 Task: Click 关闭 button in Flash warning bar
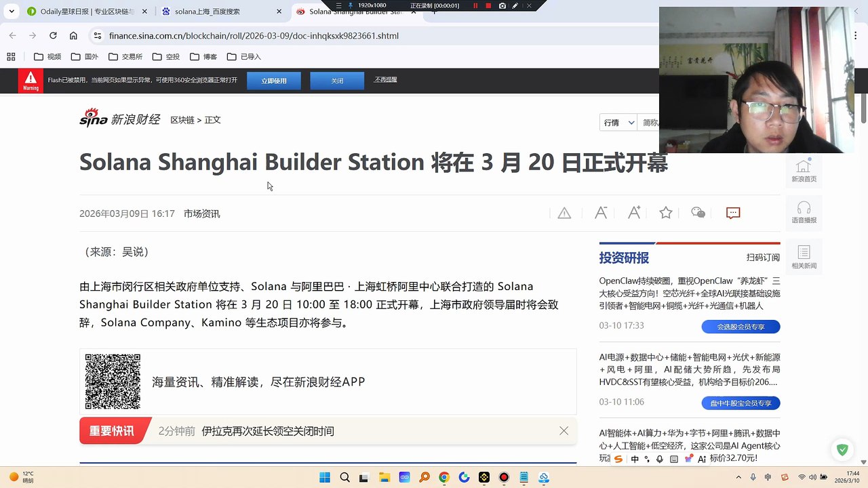(337, 81)
